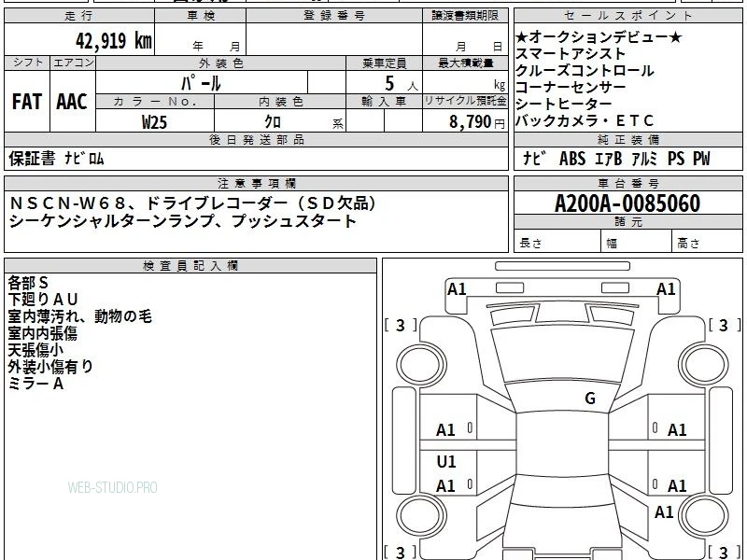The image size is (747, 560).
Task: Select the 車検 column header
Action: 201,16
